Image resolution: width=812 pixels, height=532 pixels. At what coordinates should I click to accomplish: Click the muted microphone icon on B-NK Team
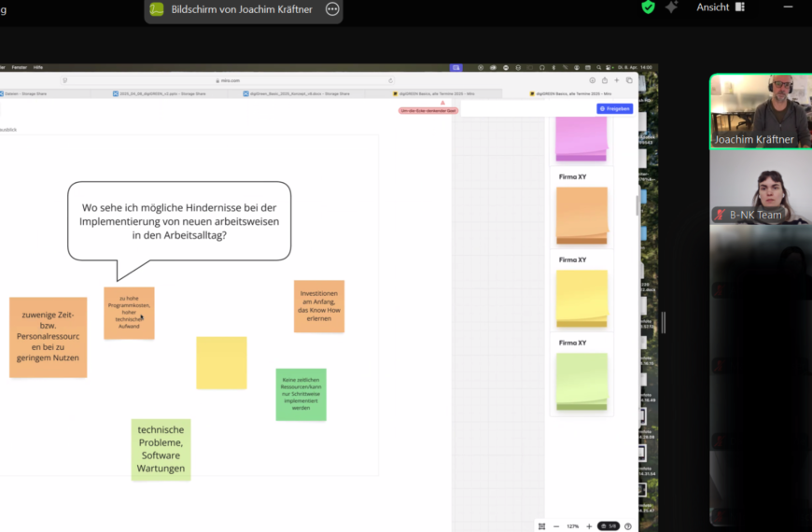[720, 215]
